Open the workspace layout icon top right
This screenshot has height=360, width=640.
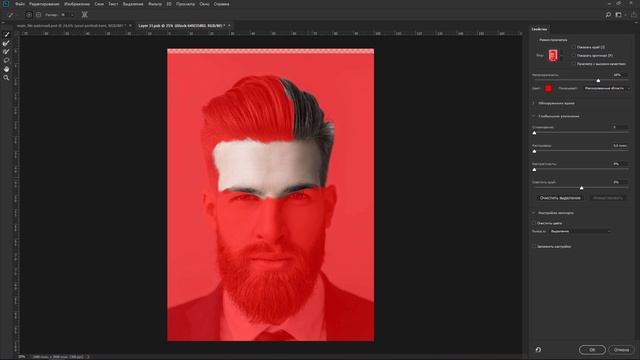click(619, 15)
